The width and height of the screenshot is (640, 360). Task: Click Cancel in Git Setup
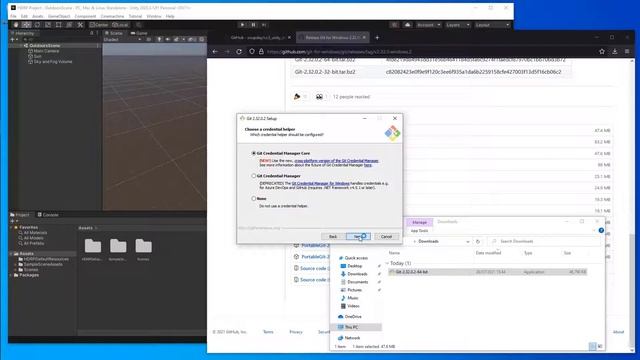(386, 236)
